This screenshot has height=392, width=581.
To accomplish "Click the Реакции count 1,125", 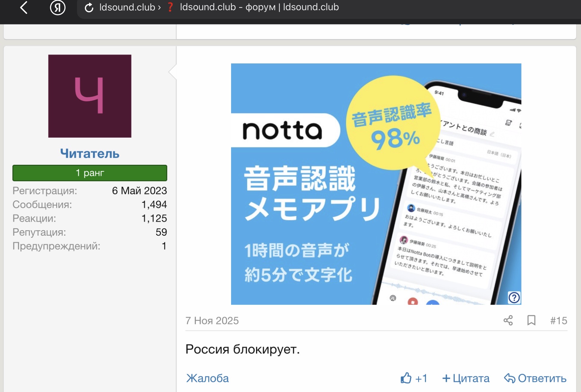I will (154, 218).
